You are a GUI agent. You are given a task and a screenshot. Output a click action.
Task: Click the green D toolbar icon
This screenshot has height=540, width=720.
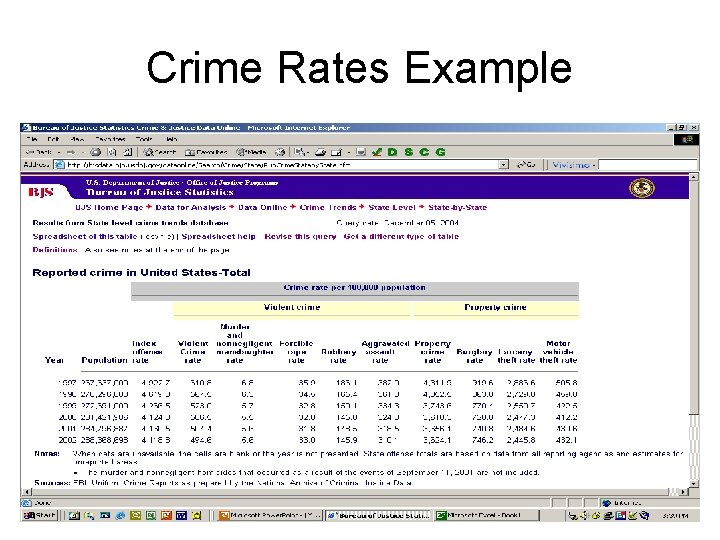pyautogui.click(x=392, y=152)
